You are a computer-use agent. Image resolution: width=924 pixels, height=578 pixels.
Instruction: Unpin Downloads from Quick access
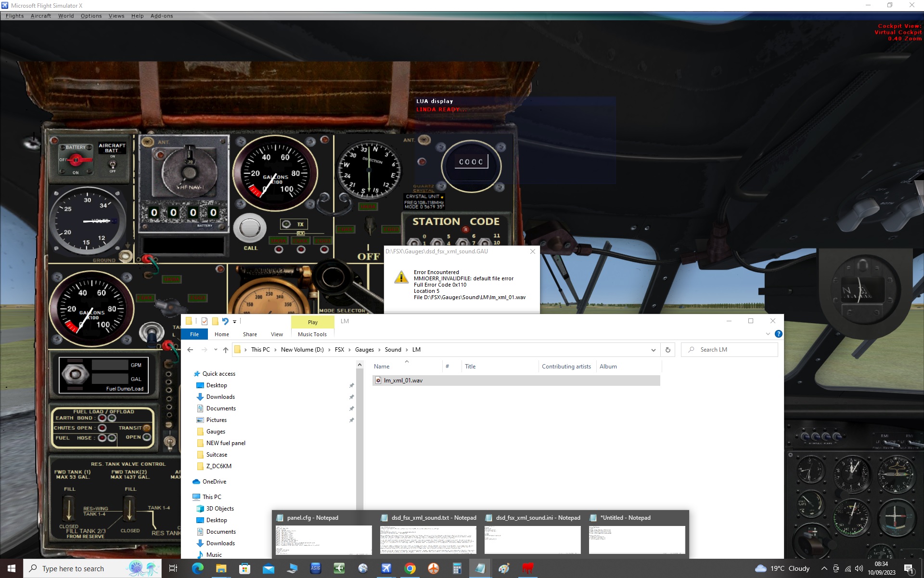pos(352,397)
